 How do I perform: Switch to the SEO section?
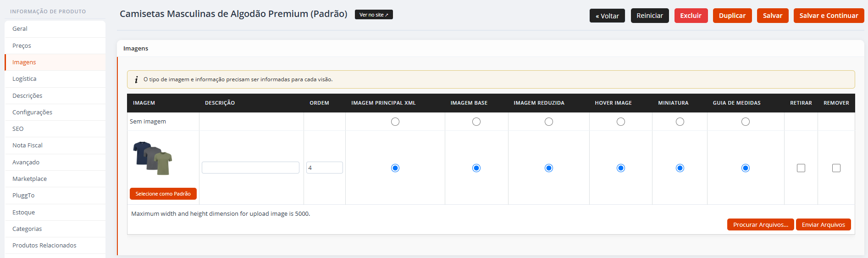[55, 129]
